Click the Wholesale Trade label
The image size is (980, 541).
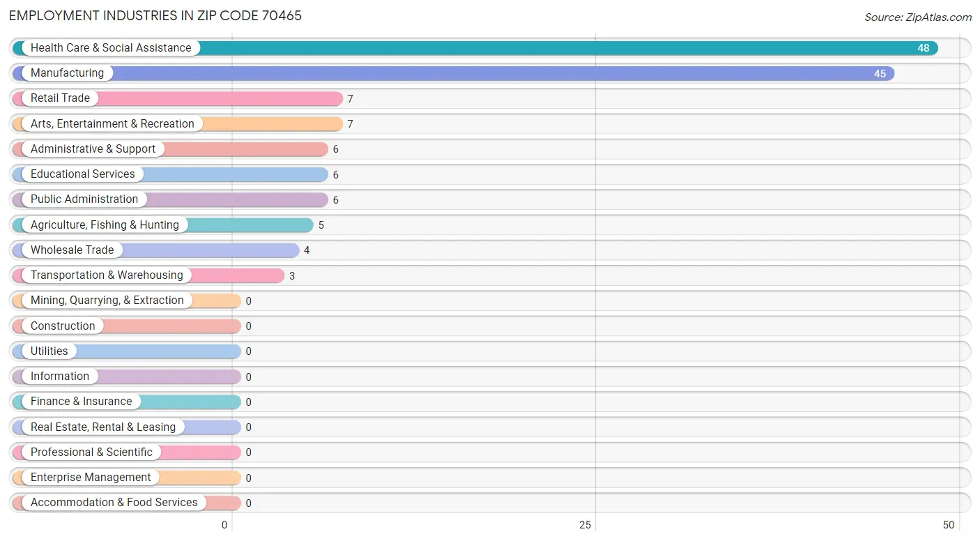(x=72, y=250)
